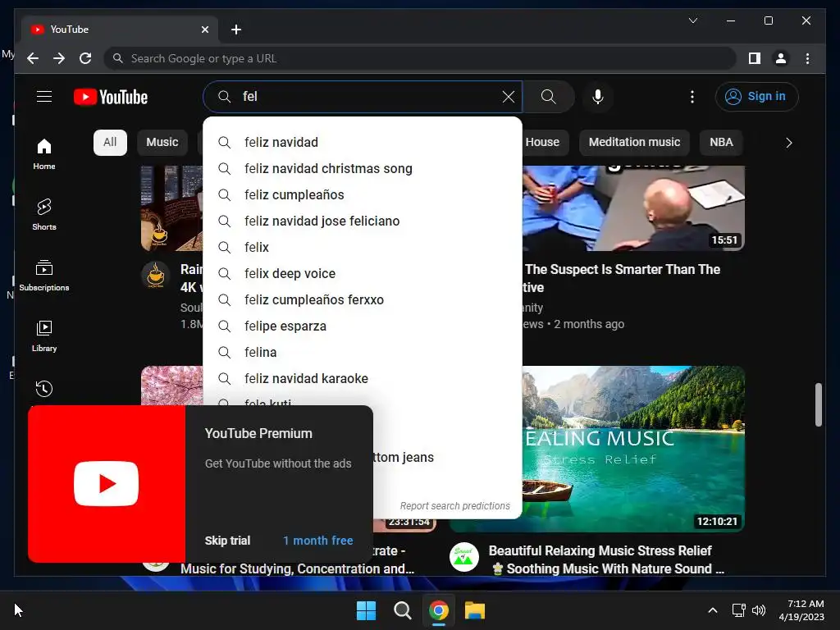The image size is (840, 630).
Task: Click the YouTube Premium red logo image
Action: (107, 484)
